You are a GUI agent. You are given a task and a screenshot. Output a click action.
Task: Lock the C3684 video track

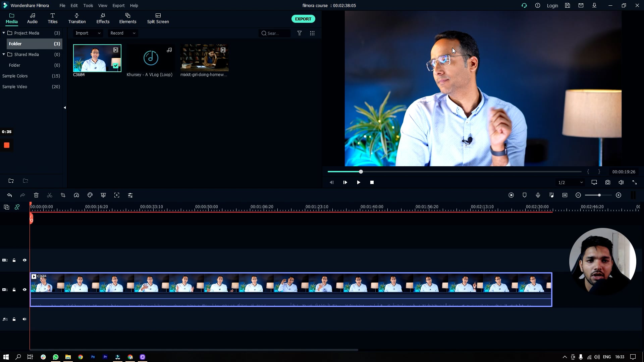(x=14, y=290)
